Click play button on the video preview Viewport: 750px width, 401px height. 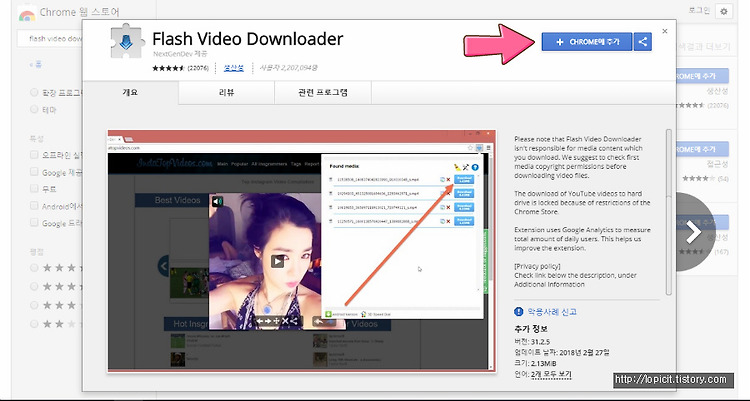[x=277, y=261]
